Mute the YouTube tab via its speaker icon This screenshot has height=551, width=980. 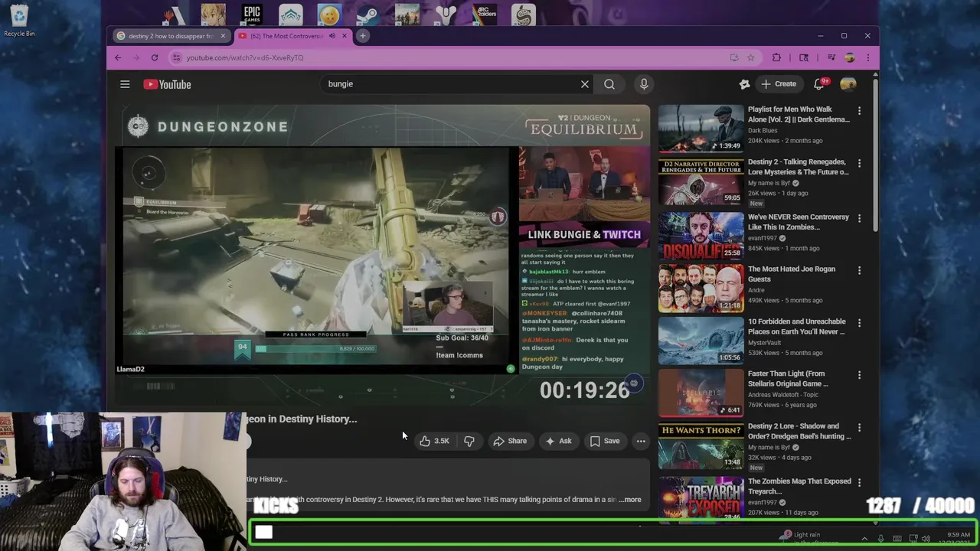coord(332,36)
